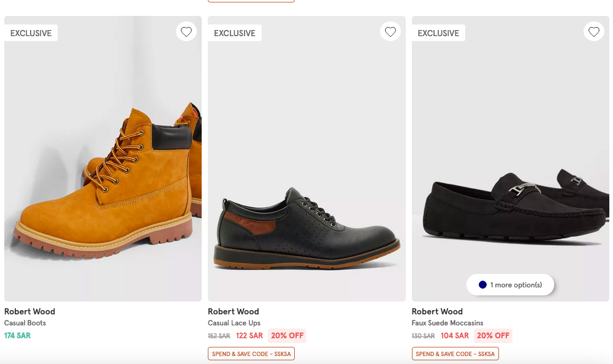This screenshot has height=364, width=613.
Task: Click Robert Wood brand above Faux Suede Moccasins
Action: click(437, 311)
